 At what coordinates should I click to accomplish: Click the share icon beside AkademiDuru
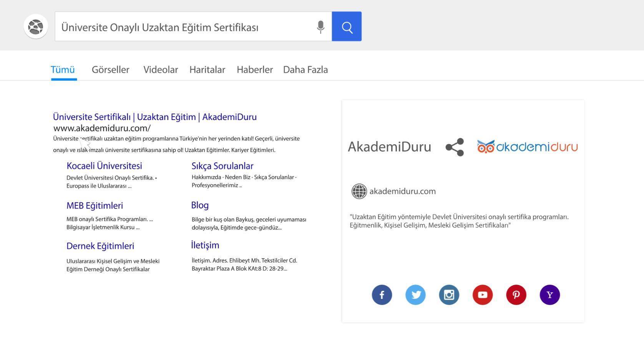tap(455, 147)
